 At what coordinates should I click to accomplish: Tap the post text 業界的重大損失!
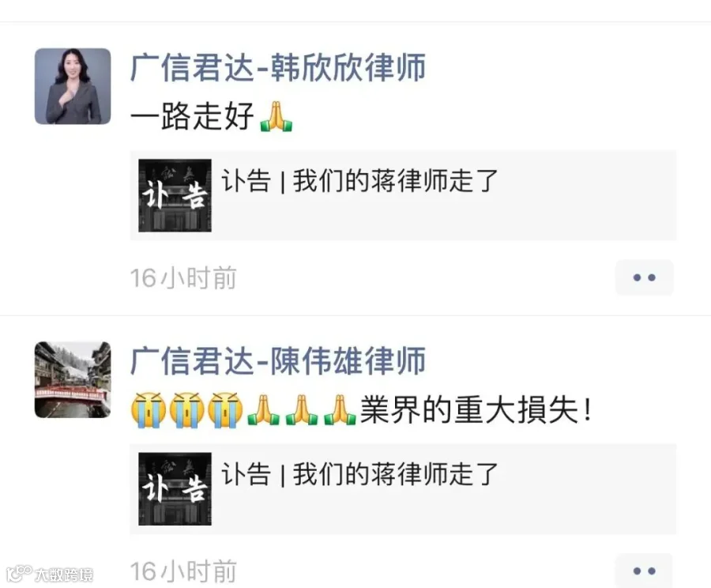click(x=476, y=410)
